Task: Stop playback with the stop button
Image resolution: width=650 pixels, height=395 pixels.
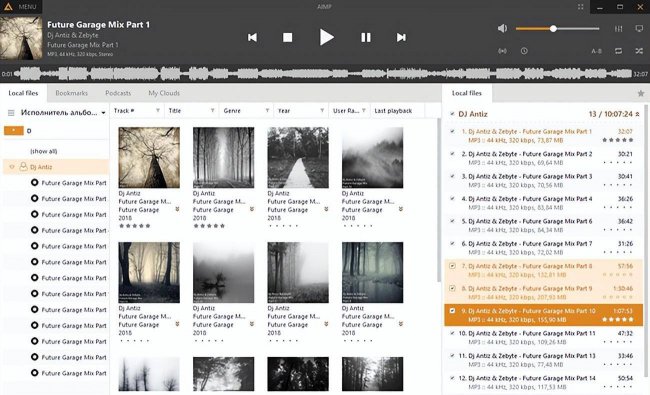Action: [287, 38]
